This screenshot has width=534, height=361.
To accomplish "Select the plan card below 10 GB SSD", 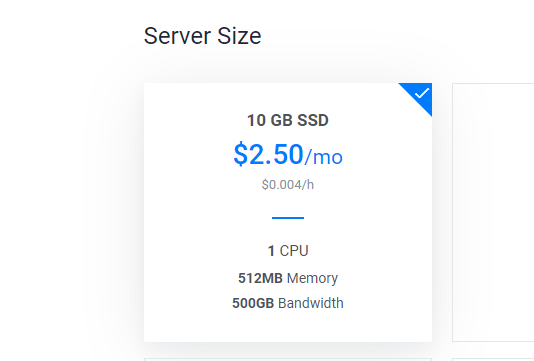I will point(288,359).
